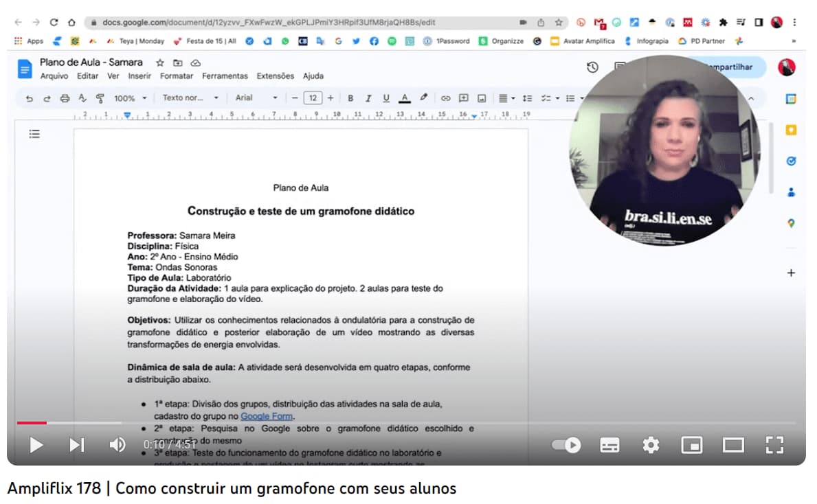Expand the zoom 100% dropdown
Viewport: 817px width, 504px height.
[x=130, y=98]
